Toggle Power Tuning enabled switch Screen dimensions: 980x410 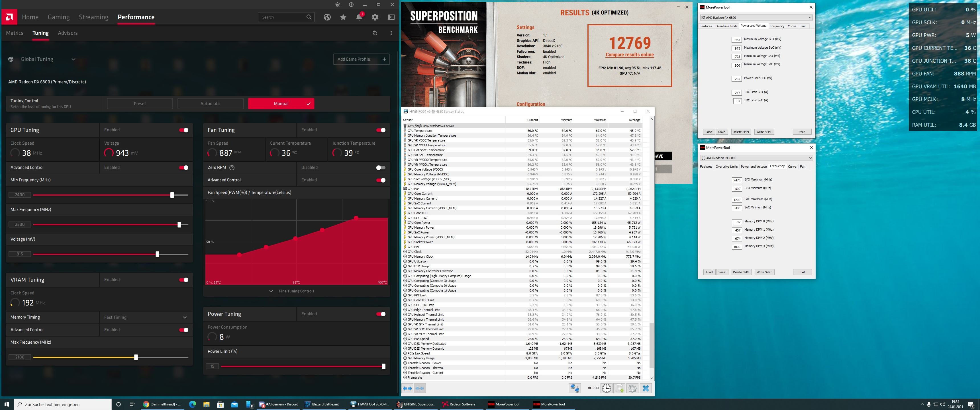[381, 314]
